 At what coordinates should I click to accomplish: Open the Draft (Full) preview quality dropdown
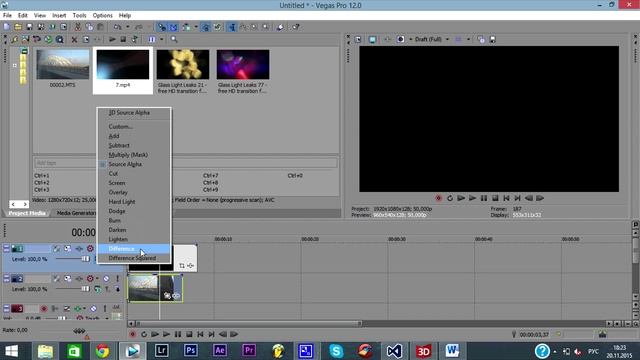tap(432, 40)
